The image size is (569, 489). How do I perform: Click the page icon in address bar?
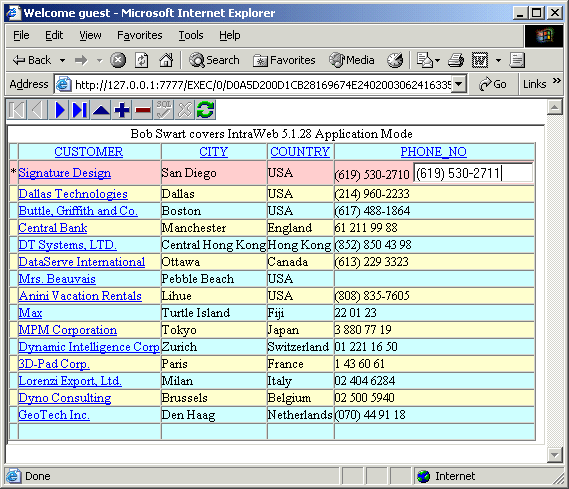click(x=63, y=84)
